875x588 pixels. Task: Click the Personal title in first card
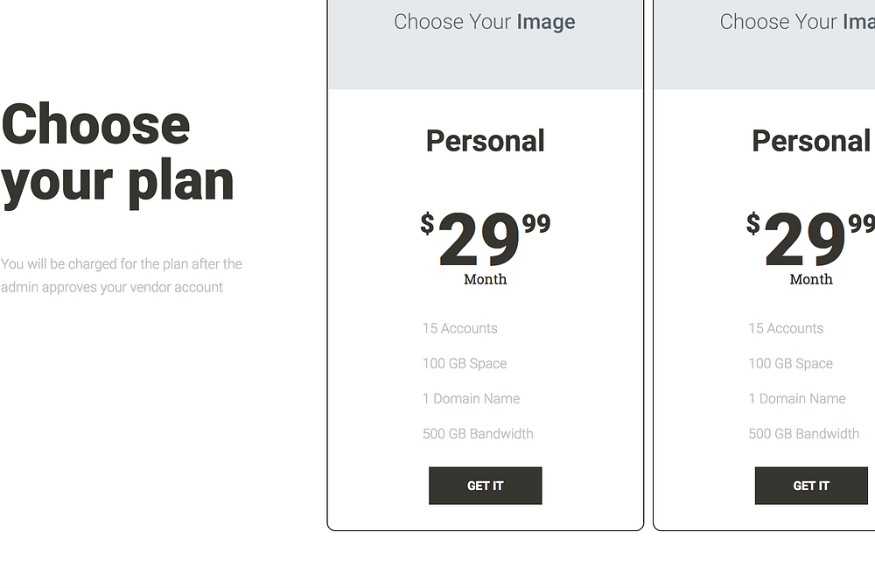(485, 141)
